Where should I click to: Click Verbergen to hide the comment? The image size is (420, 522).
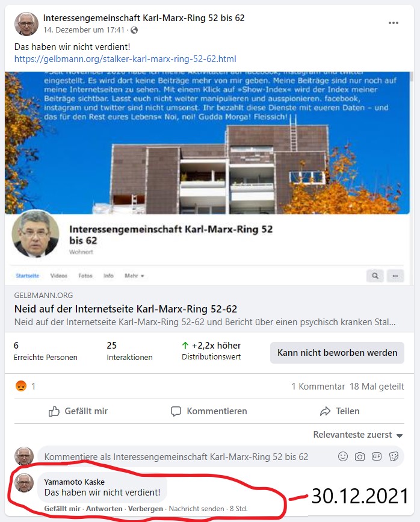(146, 509)
